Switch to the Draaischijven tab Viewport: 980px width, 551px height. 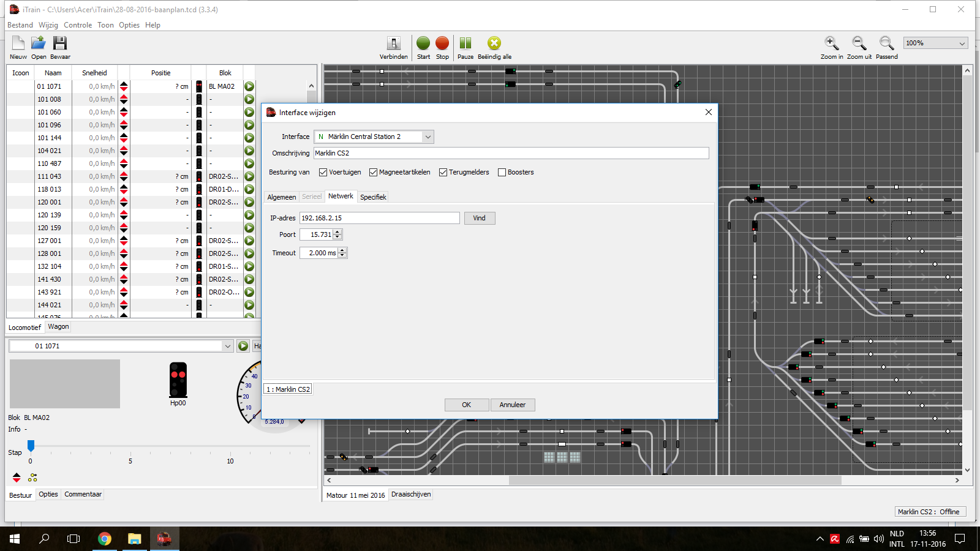click(411, 494)
